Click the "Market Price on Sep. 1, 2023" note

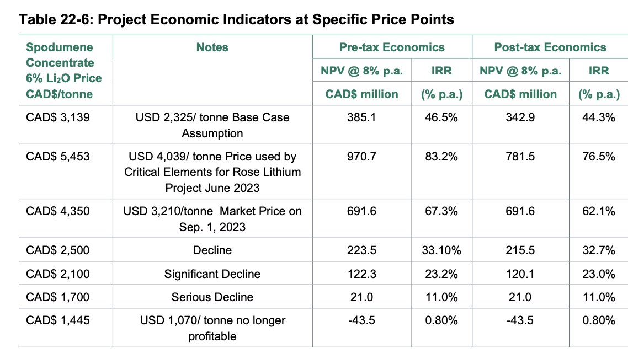212,219
